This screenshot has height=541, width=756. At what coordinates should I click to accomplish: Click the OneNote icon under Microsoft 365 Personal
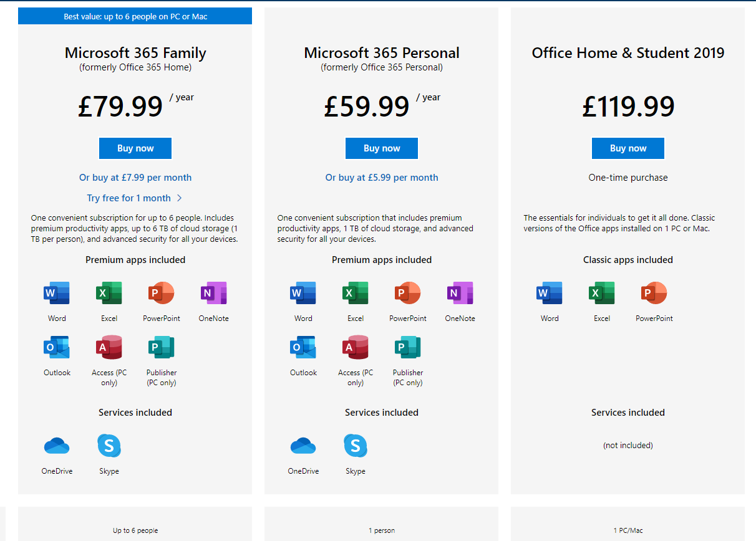(460, 293)
